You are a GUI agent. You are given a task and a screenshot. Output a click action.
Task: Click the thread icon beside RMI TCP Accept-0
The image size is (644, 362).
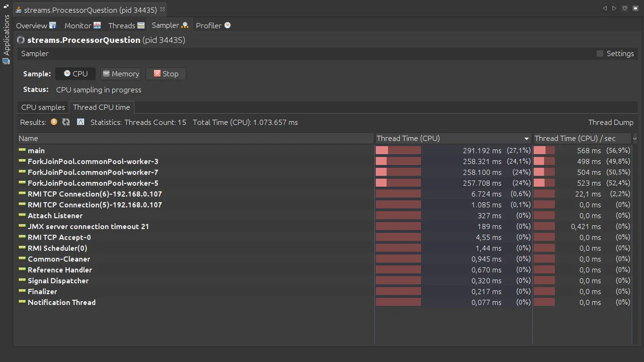tap(22, 237)
